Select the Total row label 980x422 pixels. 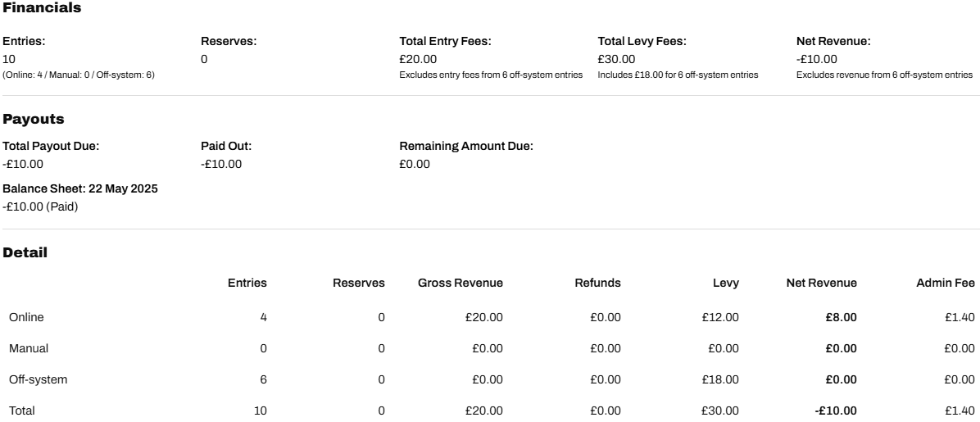[22, 411]
